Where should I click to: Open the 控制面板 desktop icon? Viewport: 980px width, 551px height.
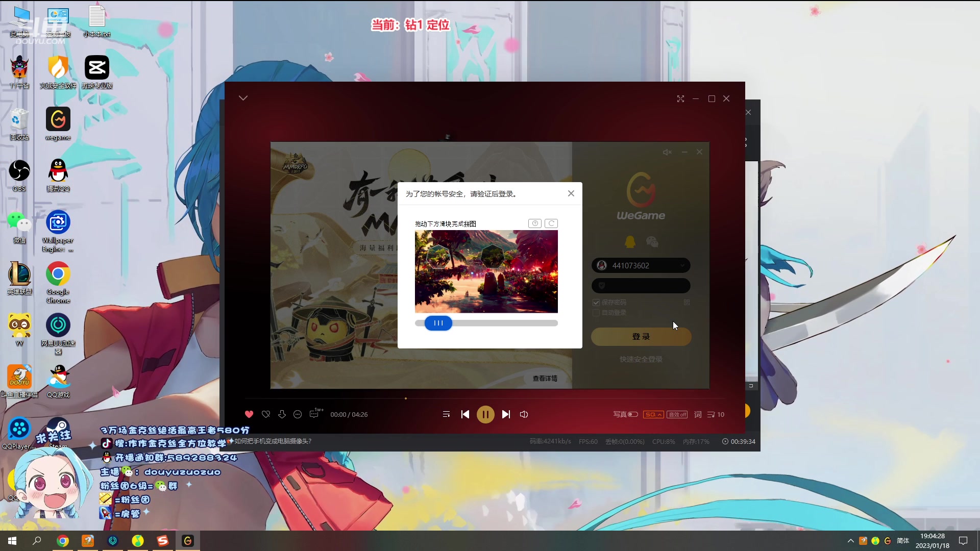pyautogui.click(x=58, y=21)
